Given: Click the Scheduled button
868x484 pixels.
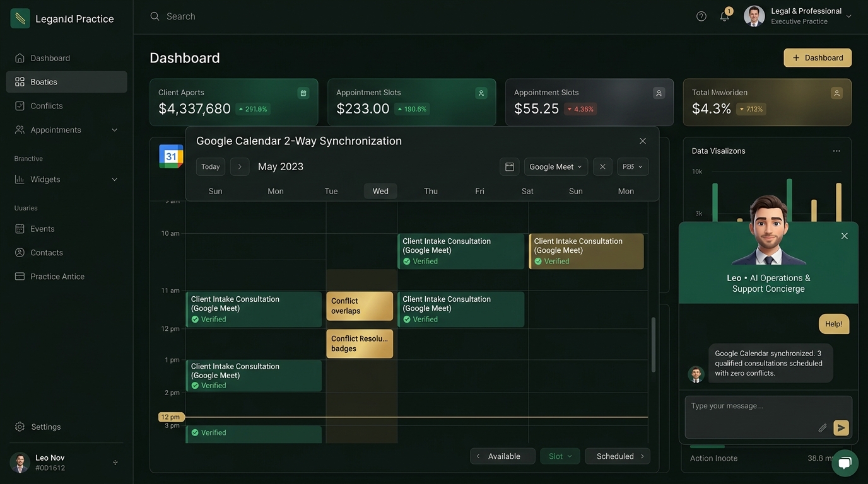Looking at the screenshot, I should pos(618,456).
